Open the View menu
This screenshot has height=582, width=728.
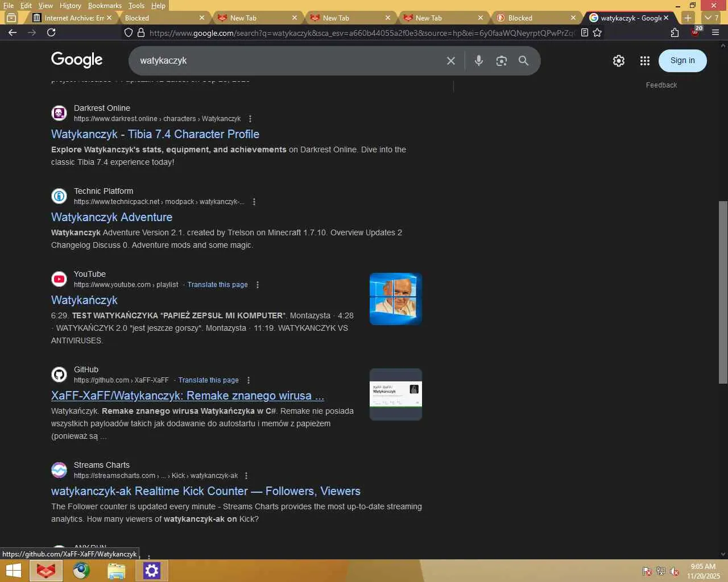coord(45,5)
